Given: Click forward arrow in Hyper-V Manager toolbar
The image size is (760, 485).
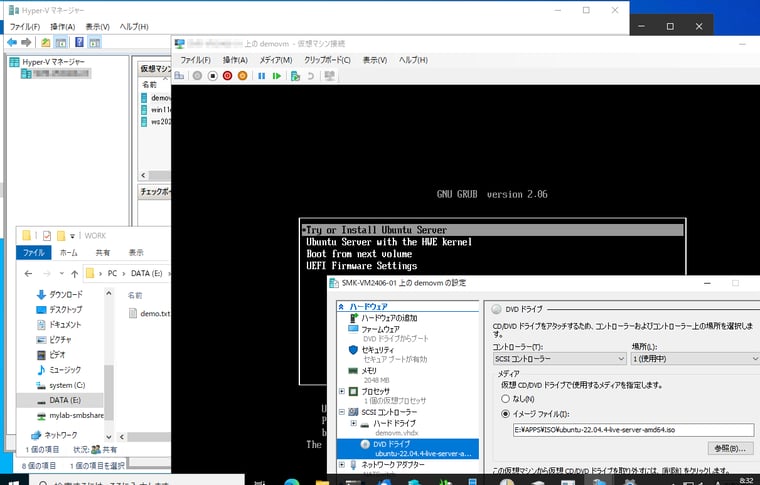Looking at the screenshot, I should click(26, 43).
